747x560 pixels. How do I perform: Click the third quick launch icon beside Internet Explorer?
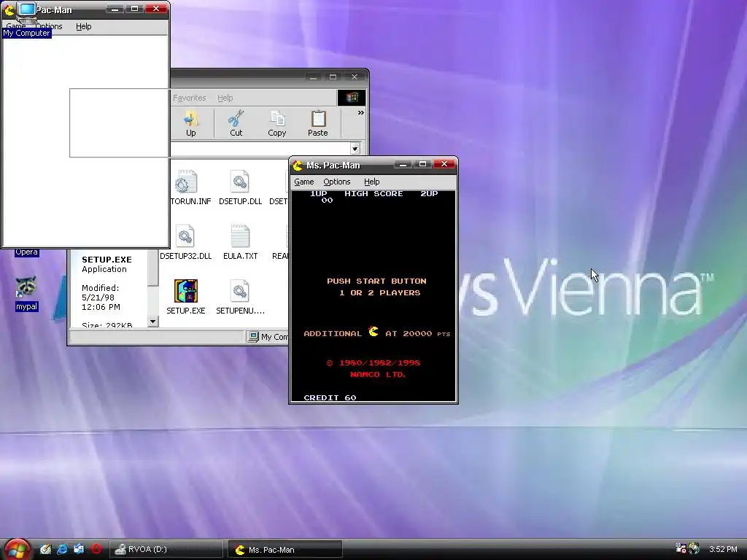(79, 549)
